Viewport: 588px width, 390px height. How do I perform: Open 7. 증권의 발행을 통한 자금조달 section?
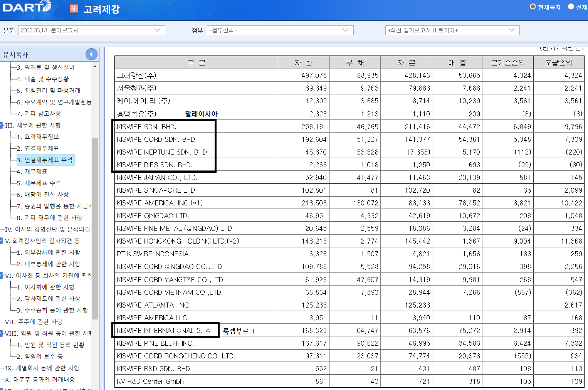(54, 206)
